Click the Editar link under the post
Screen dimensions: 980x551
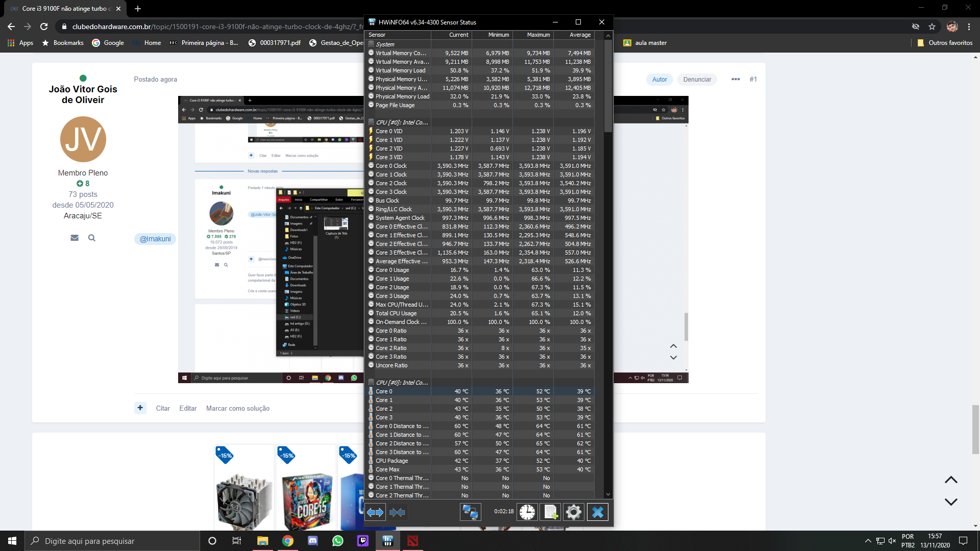(x=188, y=408)
